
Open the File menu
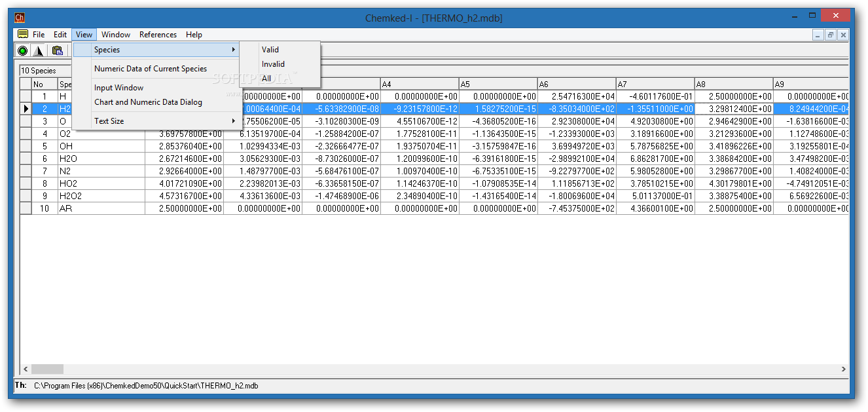(39, 35)
